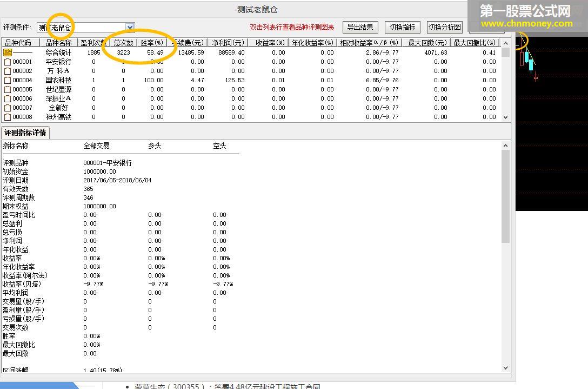
Task: Sort by 最大回撤比(%) column header
Action: (475, 43)
